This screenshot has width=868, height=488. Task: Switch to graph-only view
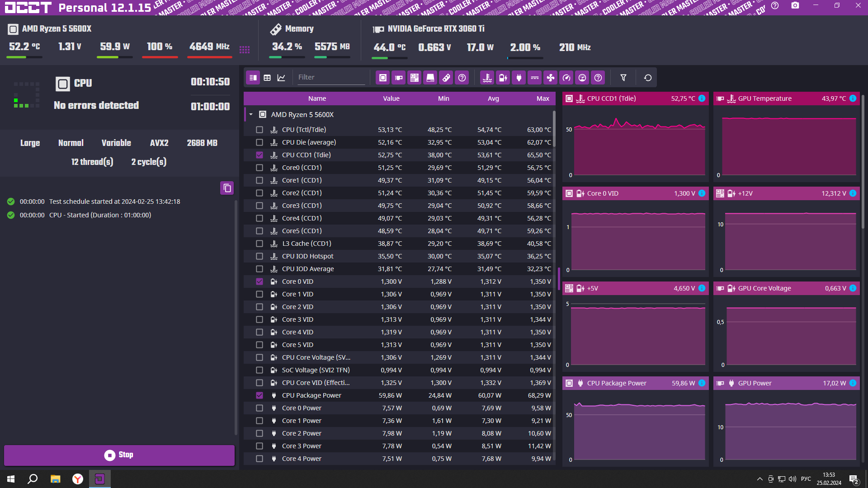coord(281,78)
